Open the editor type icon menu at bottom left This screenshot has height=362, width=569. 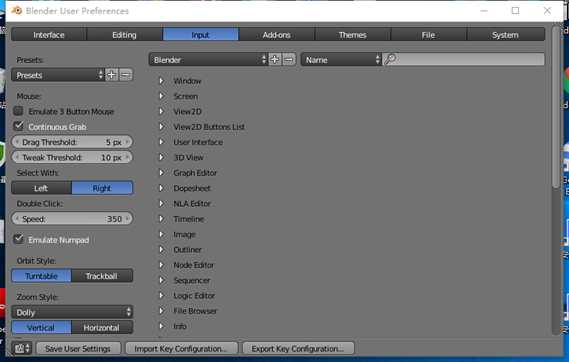tap(22, 349)
